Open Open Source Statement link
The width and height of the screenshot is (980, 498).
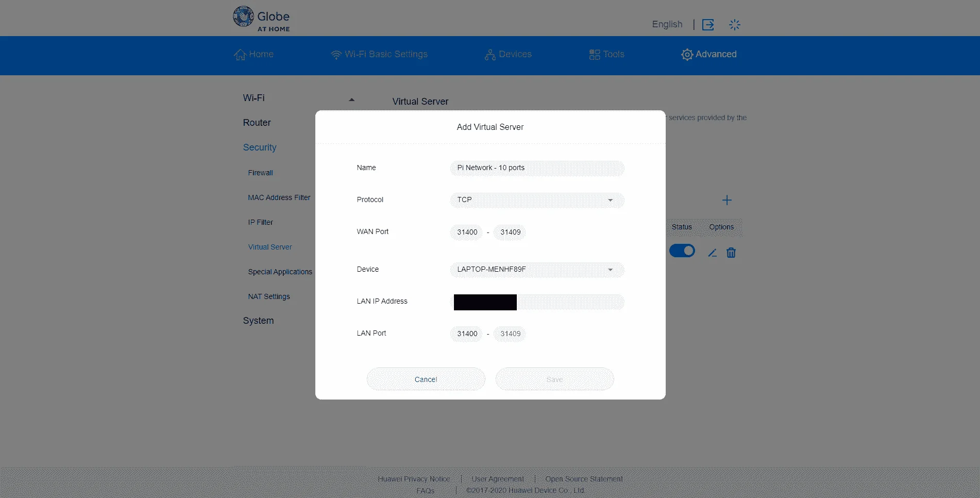click(x=584, y=479)
